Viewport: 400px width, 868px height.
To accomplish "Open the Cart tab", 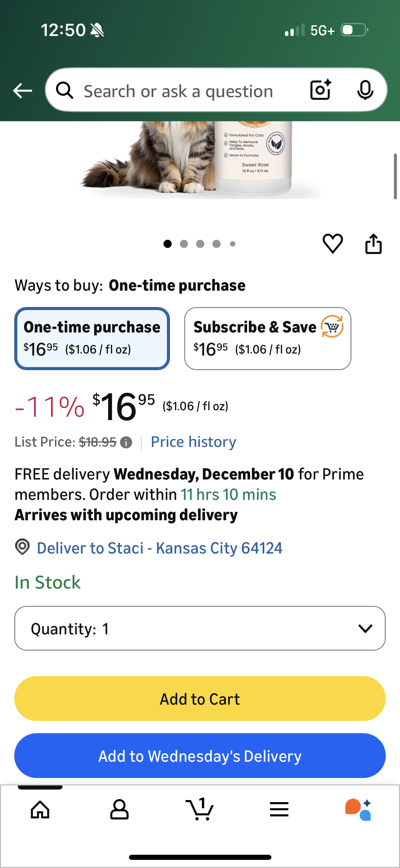I will pos(200,810).
